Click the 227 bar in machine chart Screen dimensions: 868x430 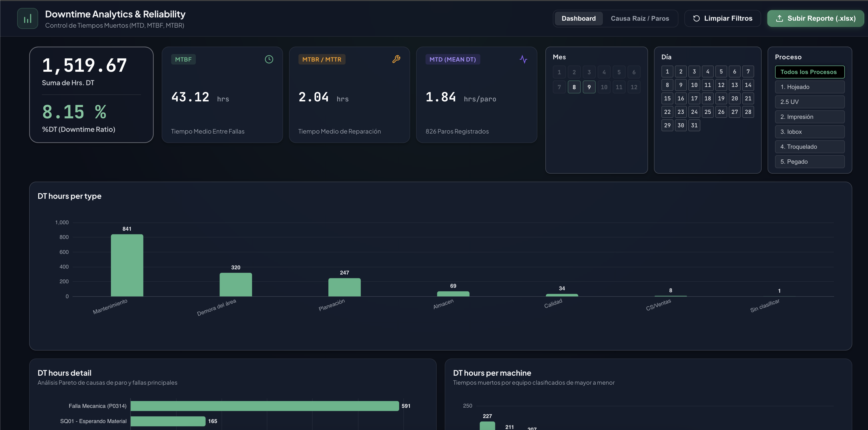(x=487, y=426)
